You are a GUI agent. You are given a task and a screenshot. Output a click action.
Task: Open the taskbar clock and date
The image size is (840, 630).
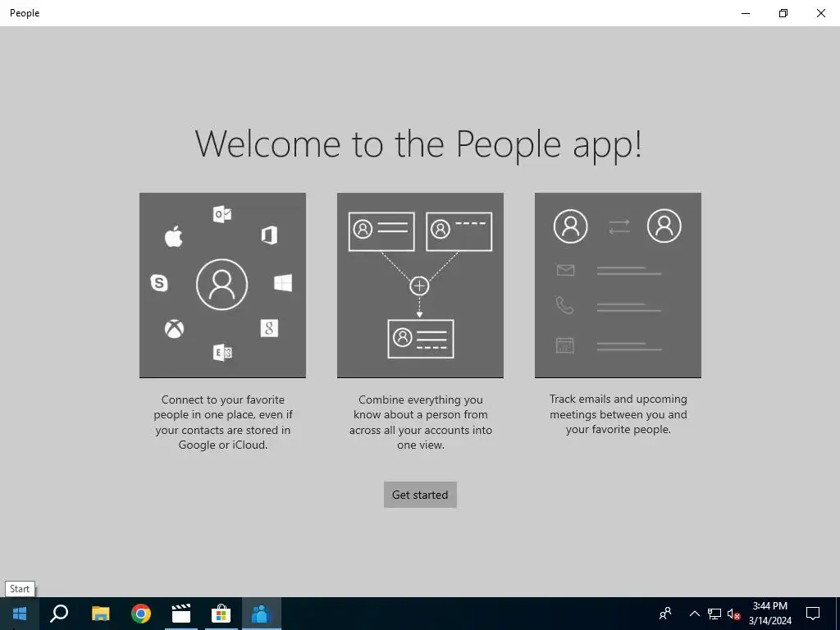tap(769, 614)
